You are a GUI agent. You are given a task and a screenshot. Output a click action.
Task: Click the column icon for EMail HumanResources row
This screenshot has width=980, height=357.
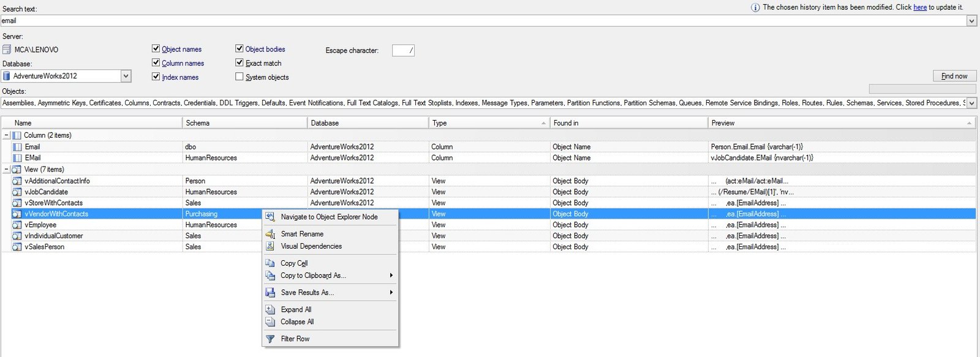tap(17, 158)
